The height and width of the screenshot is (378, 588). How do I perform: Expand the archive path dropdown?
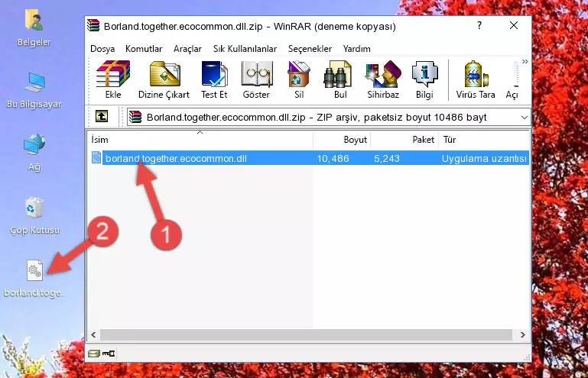click(x=525, y=118)
